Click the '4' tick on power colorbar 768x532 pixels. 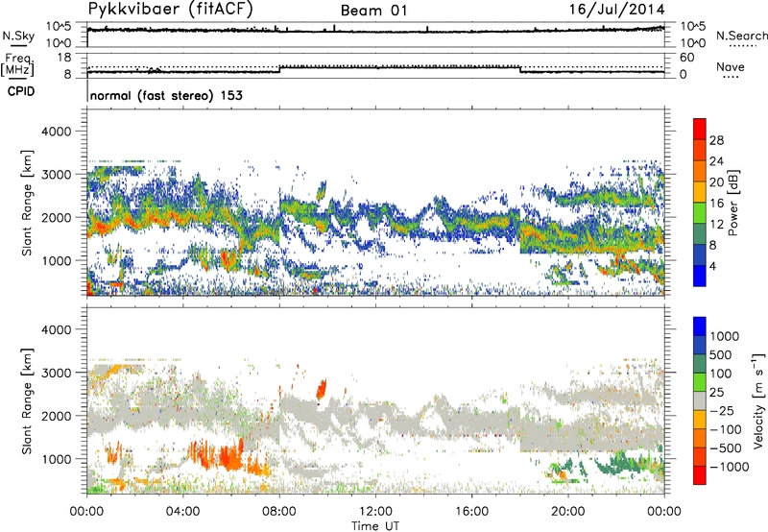coord(712,266)
